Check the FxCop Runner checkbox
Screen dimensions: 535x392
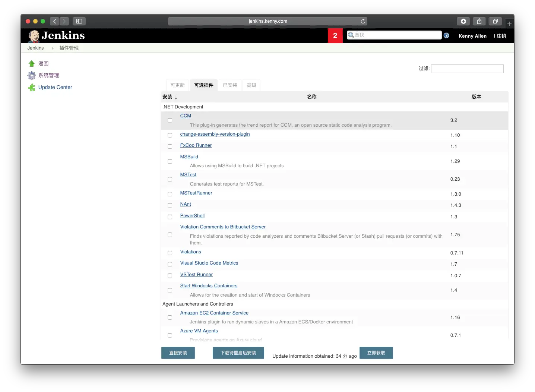(170, 146)
